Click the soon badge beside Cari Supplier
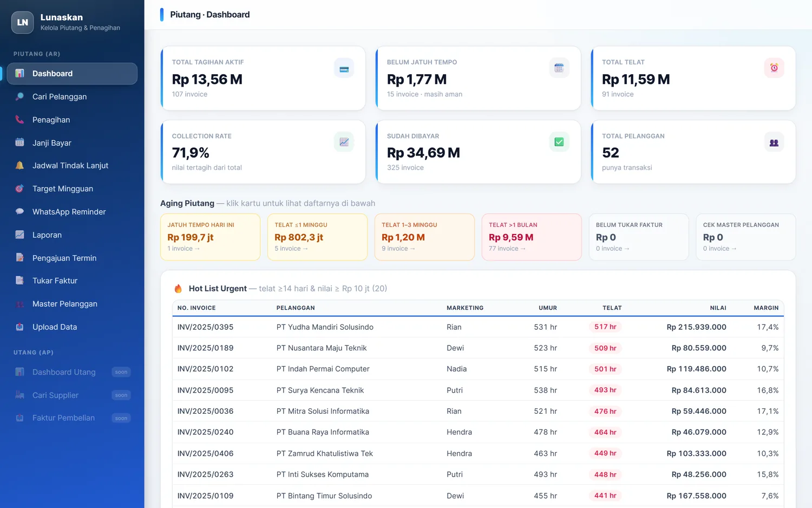 (x=121, y=395)
